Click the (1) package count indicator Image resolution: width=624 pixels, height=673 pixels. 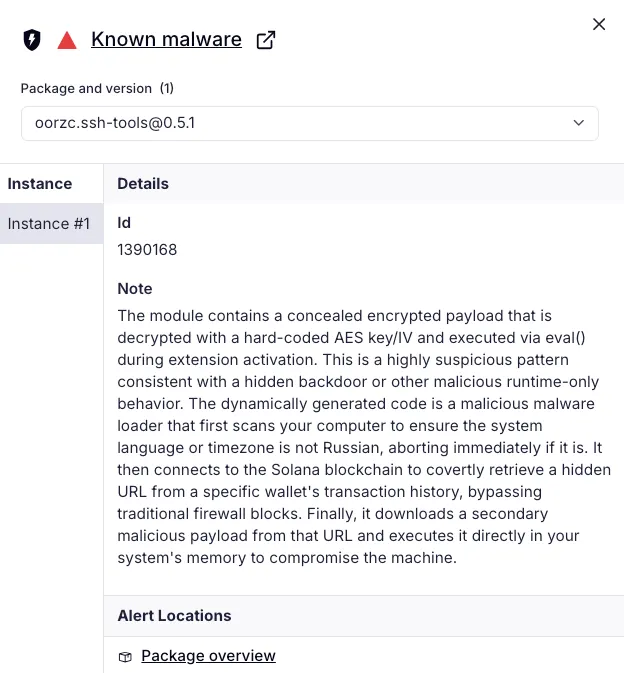click(166, 89)
